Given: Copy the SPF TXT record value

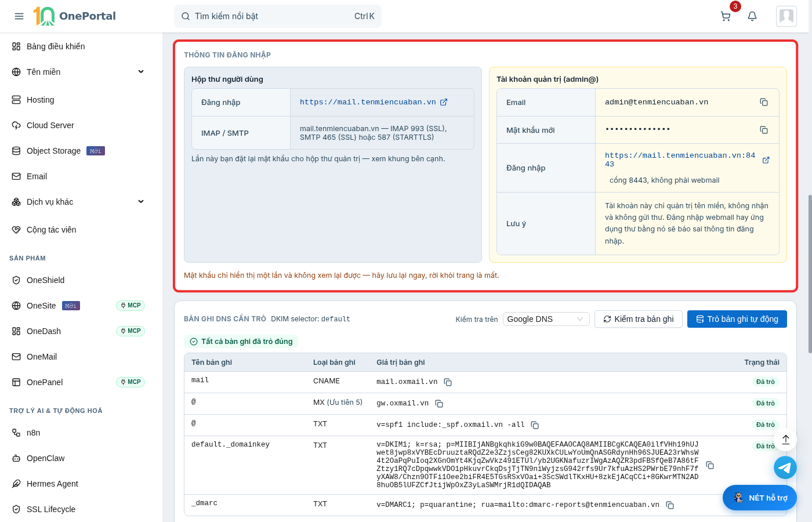Looking at the screenshot, I should pos(535,425).
